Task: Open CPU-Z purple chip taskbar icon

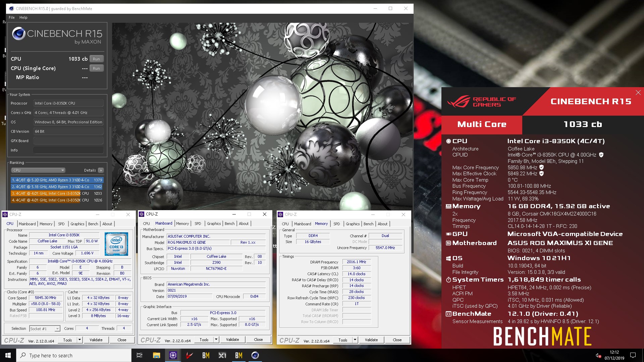Action: pyautogui.click(x=173, y=355)
